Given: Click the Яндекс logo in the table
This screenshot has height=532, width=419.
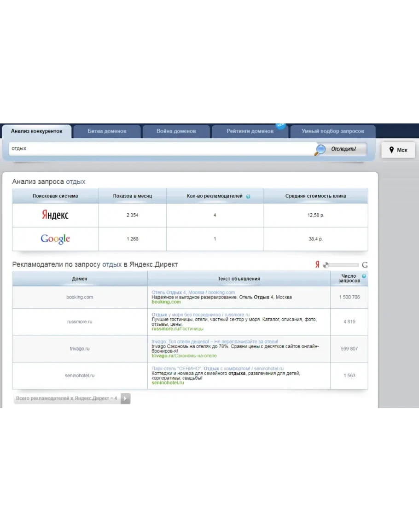Looking at the screenshot, I should 55,215.
